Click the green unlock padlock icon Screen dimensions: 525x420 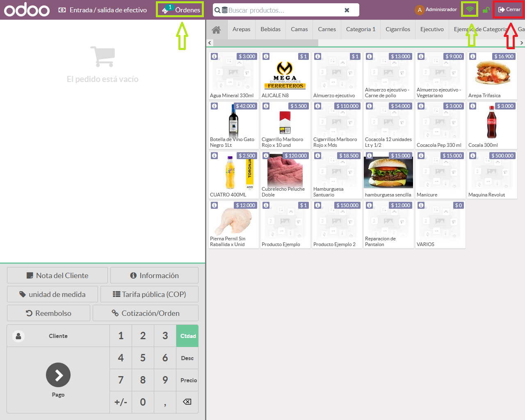coord(486,10)
